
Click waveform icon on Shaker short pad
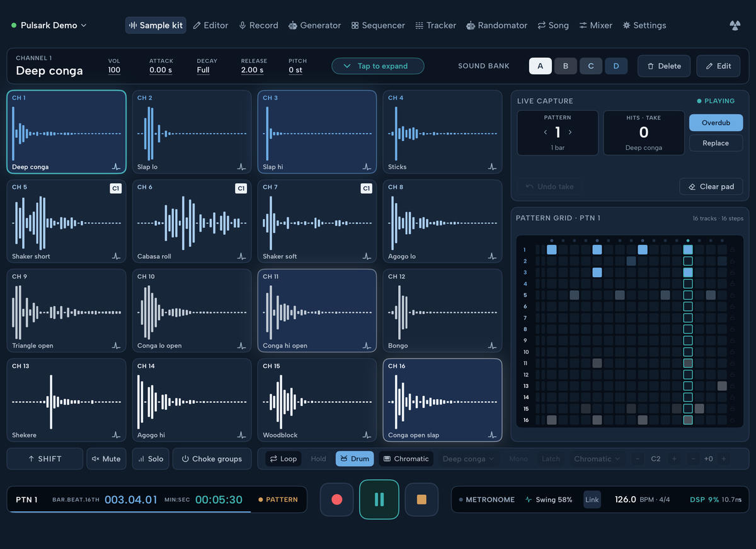116,256
